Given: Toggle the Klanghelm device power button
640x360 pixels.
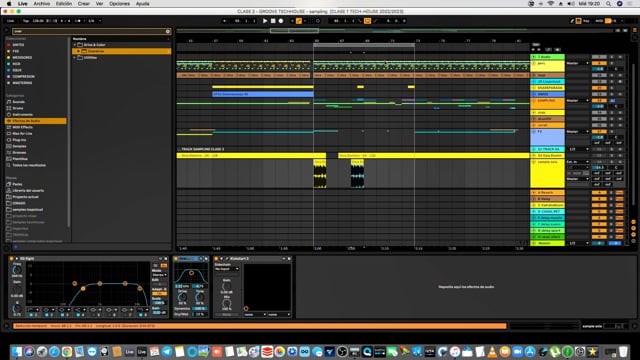Looking at the screenshot, I should tap(216, 258).
